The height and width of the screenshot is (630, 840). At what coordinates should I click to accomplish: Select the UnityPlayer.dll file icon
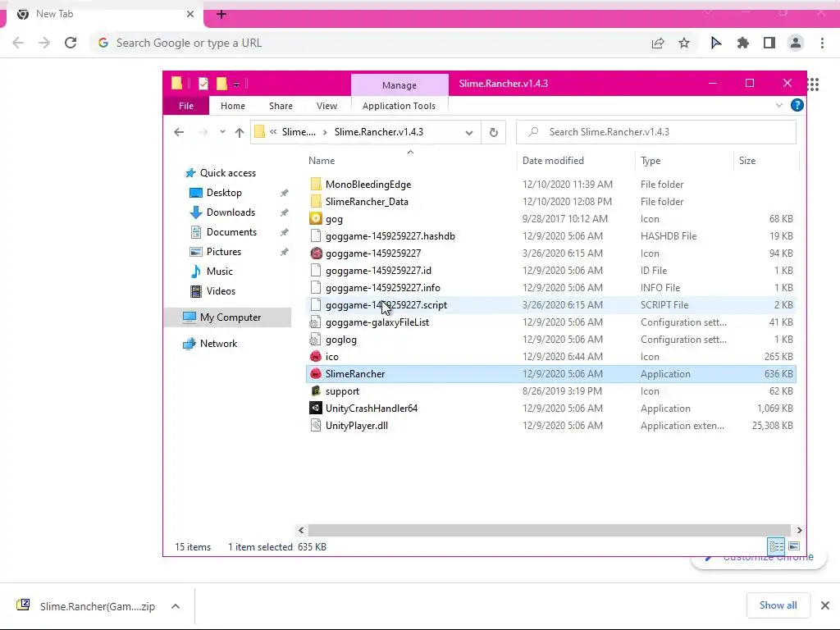tap(316, 426)
